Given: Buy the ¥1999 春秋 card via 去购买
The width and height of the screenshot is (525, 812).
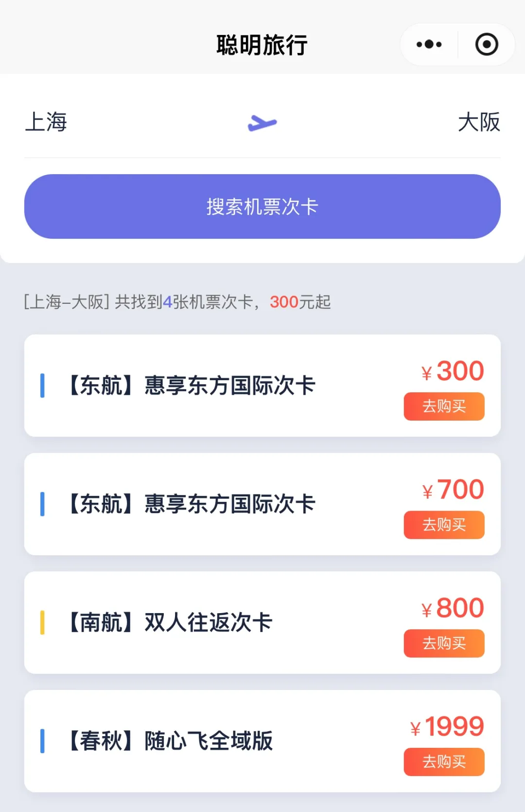Looking at the screenshot, I should (x=444, y=761).
